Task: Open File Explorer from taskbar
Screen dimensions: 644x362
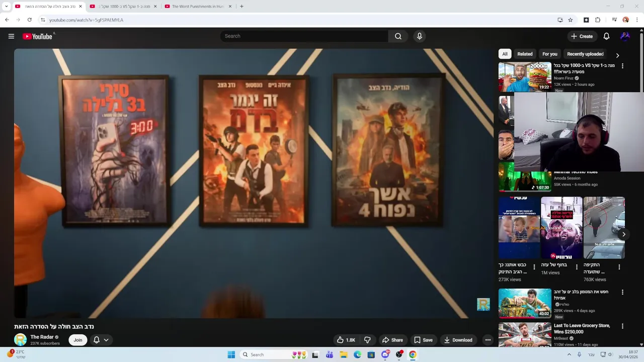Action: [x=343, y=354]
